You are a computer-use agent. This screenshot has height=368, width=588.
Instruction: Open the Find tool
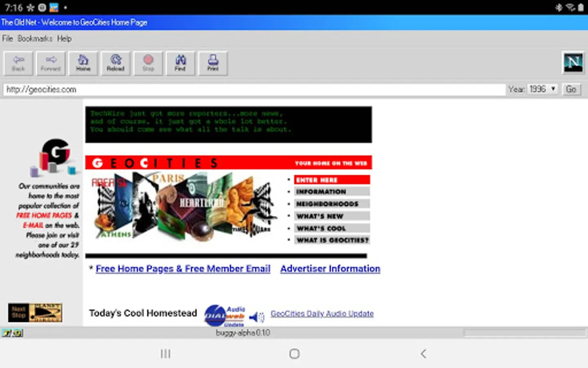pos(180,63)
